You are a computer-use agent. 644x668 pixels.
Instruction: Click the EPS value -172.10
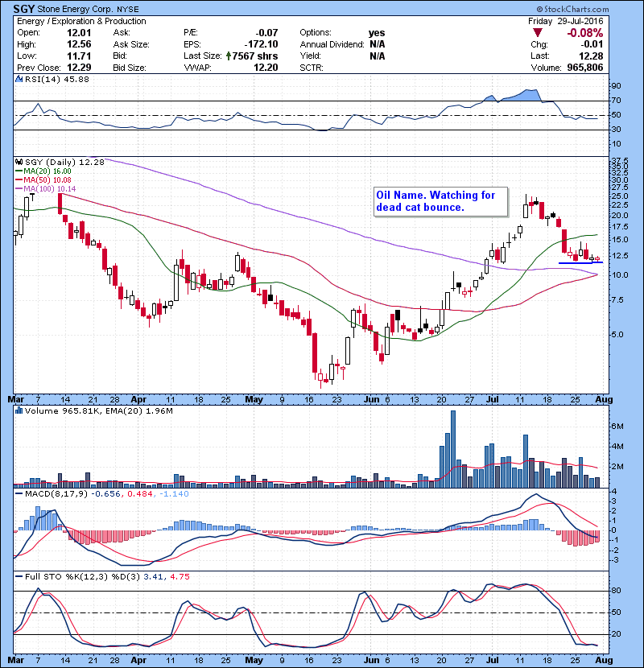pos(261,44)
